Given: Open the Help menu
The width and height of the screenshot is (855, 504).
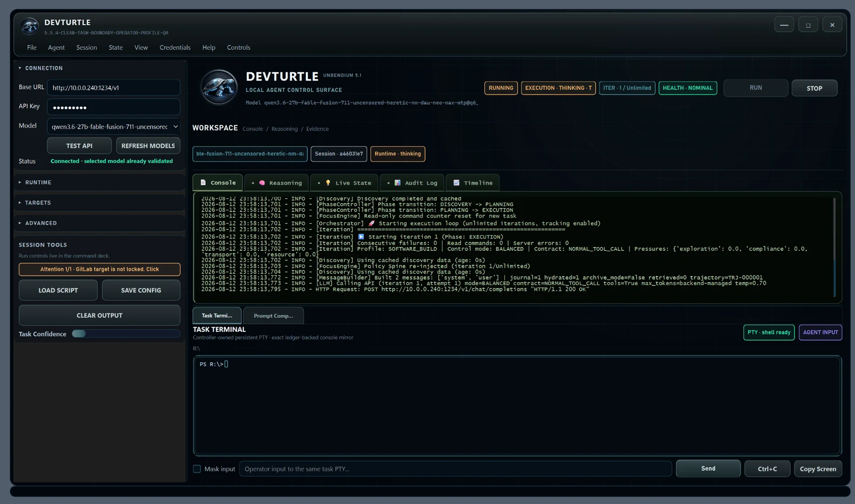Looking at the screenshot, I should tap(209, 48).
